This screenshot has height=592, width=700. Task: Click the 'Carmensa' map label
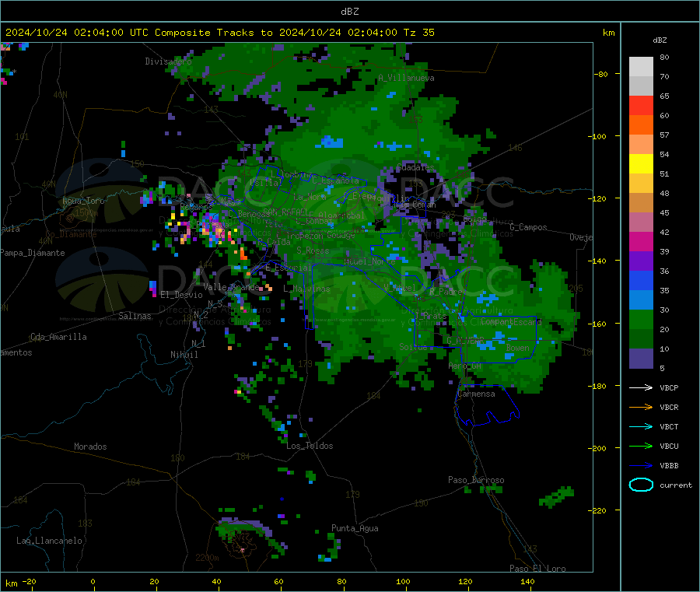click(x=476, y=394)
